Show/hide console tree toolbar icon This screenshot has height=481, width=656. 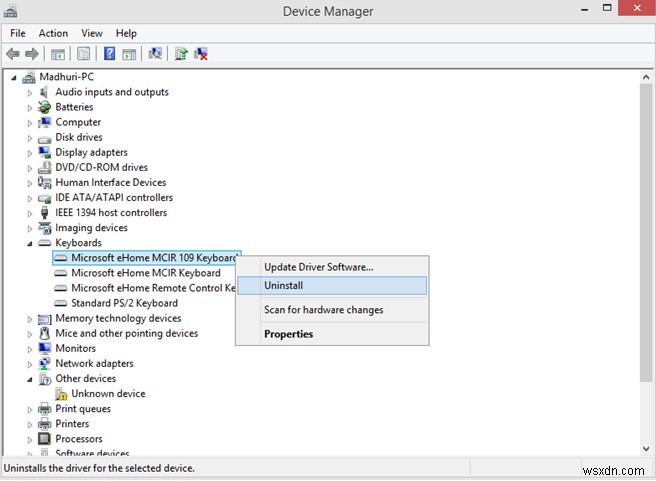[x=57, y=54]
